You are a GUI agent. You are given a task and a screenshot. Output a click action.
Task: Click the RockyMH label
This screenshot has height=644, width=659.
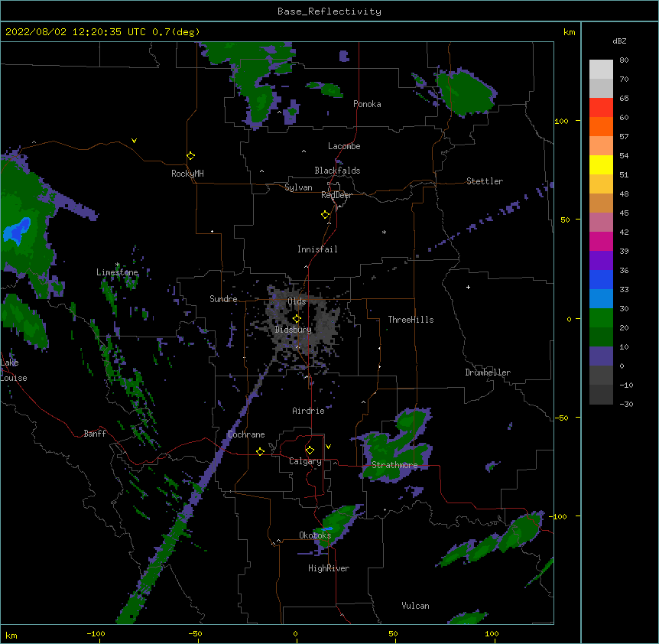[187, 174]
